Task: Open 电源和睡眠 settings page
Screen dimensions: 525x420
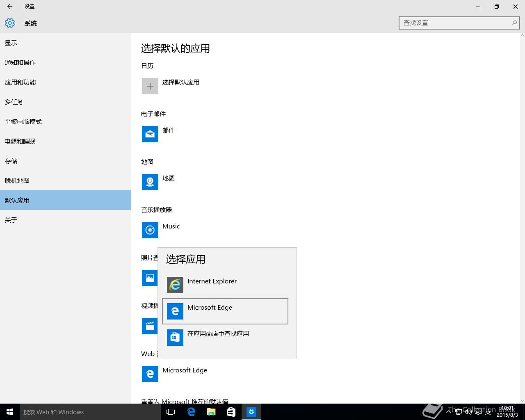Action: (66, 141)
